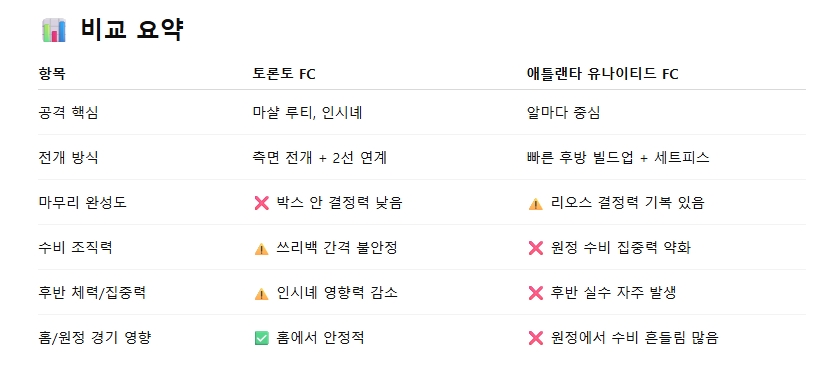Click the warning icon before 리오스 결정력 기복 있음
The image size is (825, 375).
pos(536,204)
